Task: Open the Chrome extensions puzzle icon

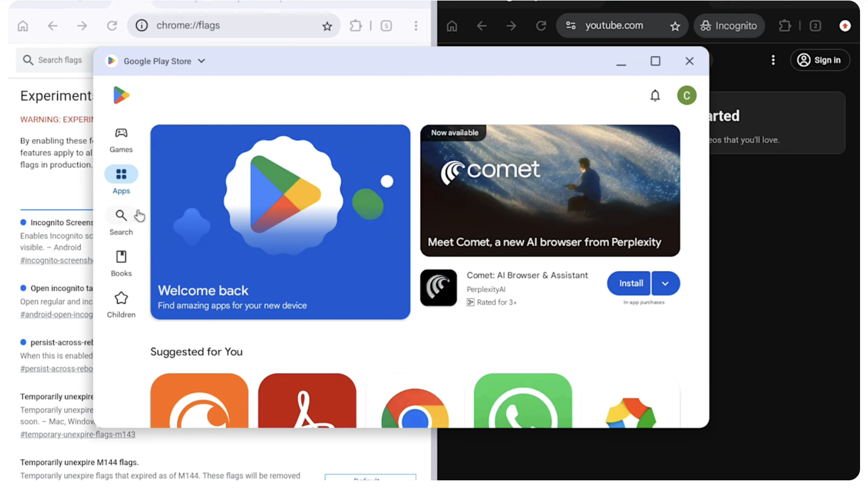Action: (x=356, y=25)
